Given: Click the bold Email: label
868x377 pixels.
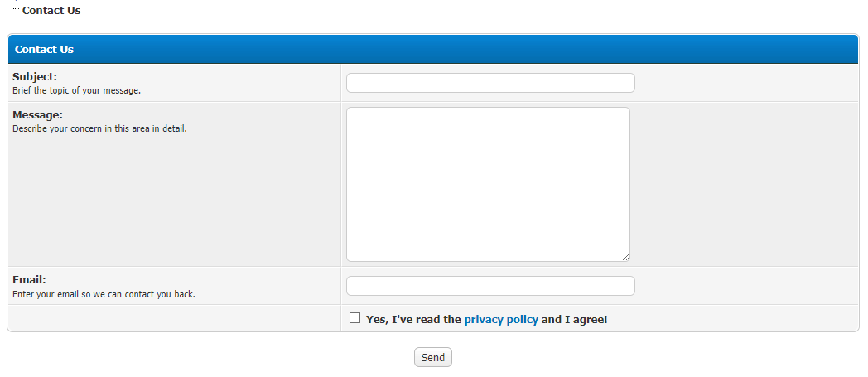Looking at the screenshot, I should point(29,280).
